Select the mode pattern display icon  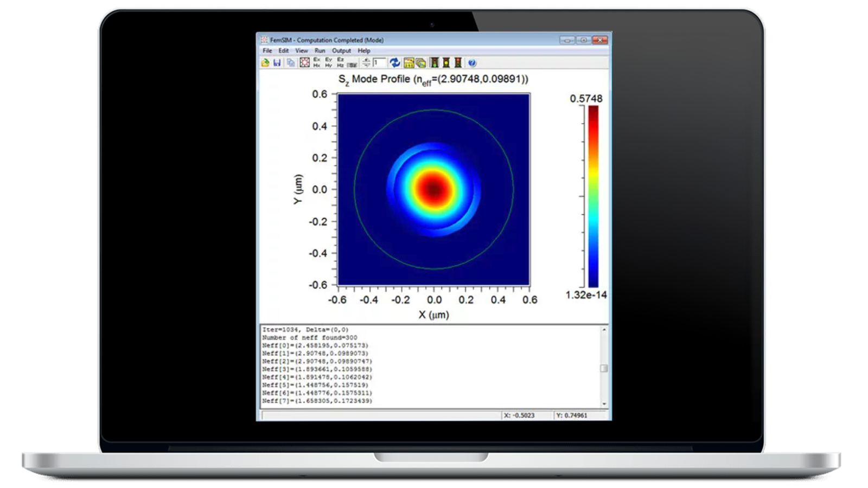[x=306, y=62]
